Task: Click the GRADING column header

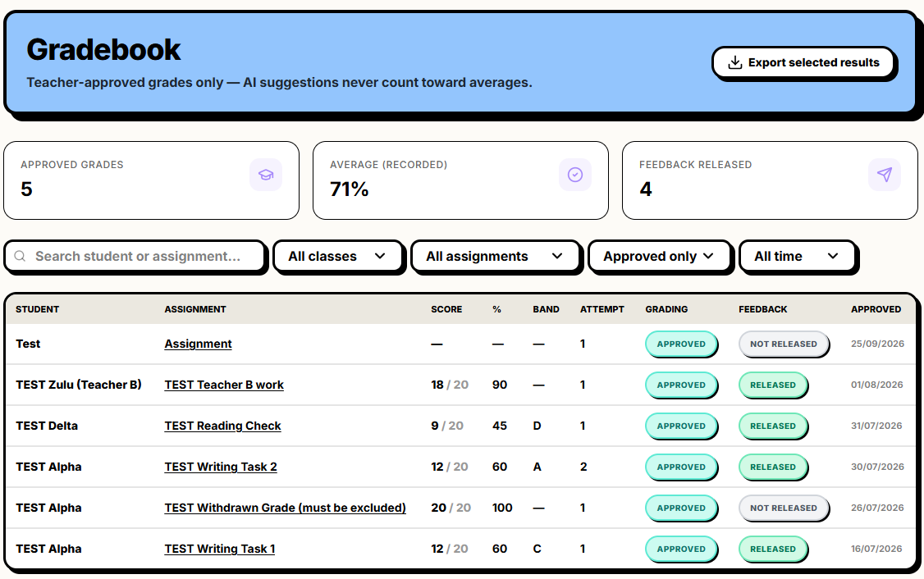Action: [x=666, y=309]
